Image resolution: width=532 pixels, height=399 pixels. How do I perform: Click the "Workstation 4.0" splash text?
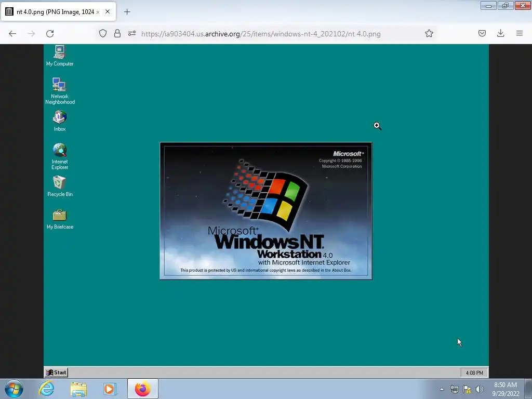pyautogui.click(x=295, y=254)
